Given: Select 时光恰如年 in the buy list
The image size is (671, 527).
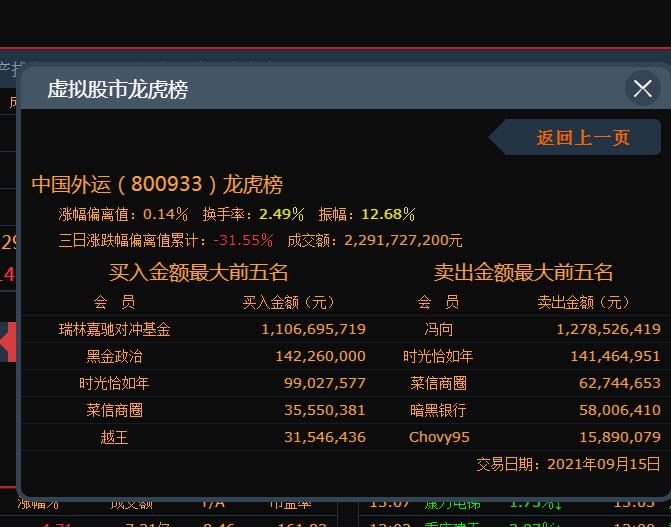Looking at the screenshot, I should pyautogui.click(x=114, y=383).
